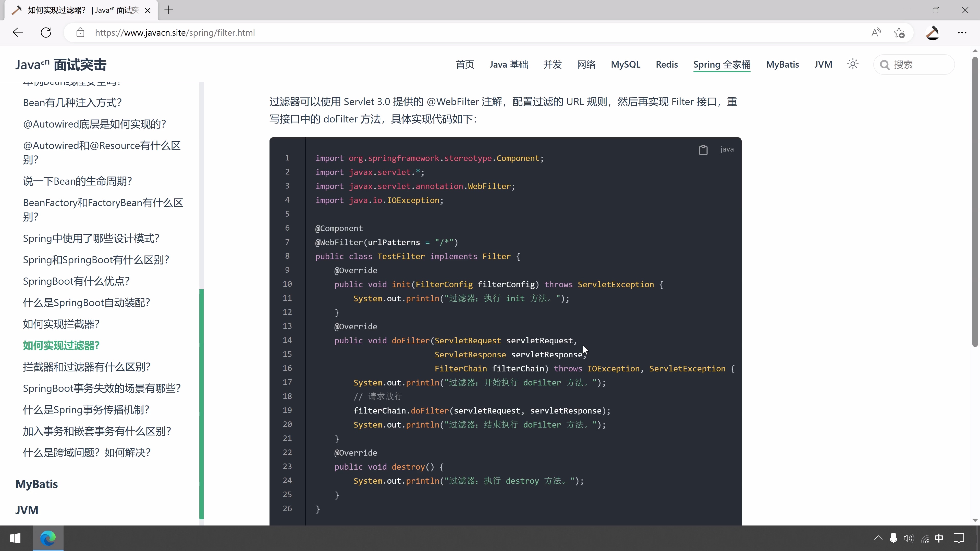This screenshot has width=980, height=551.
Task: Switch to the Redis navigation menu
Action: [667, 64]
